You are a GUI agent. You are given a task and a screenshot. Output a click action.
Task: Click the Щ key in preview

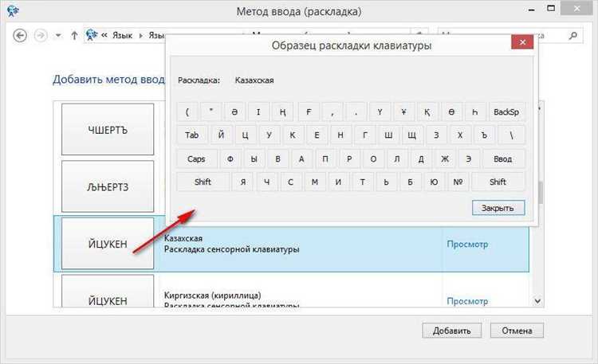[412, 135]
